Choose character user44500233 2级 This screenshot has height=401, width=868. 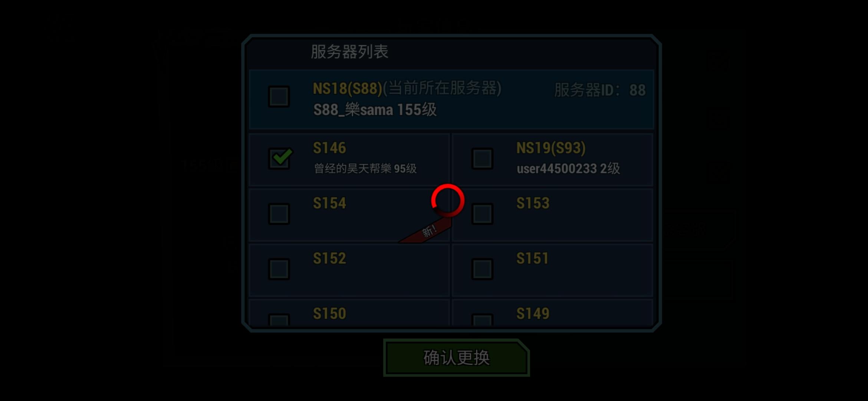(x=568, y=169)
